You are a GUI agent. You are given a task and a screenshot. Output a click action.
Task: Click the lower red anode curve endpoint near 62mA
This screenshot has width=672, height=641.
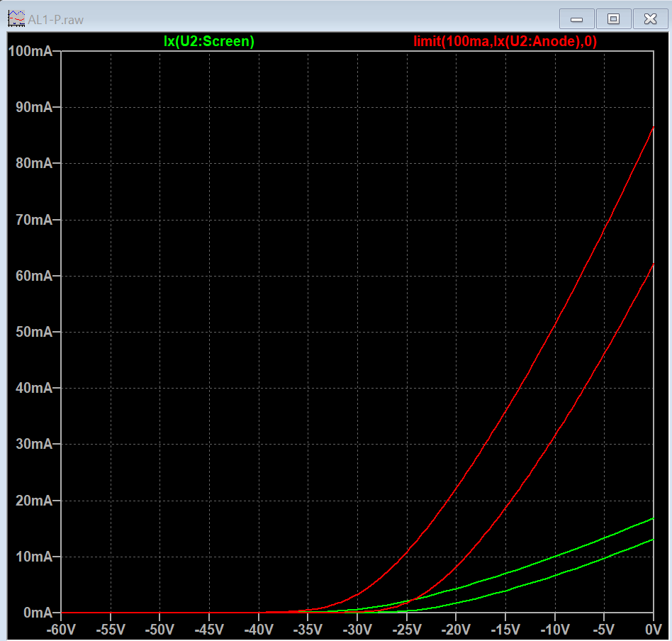tap(653, 264)
